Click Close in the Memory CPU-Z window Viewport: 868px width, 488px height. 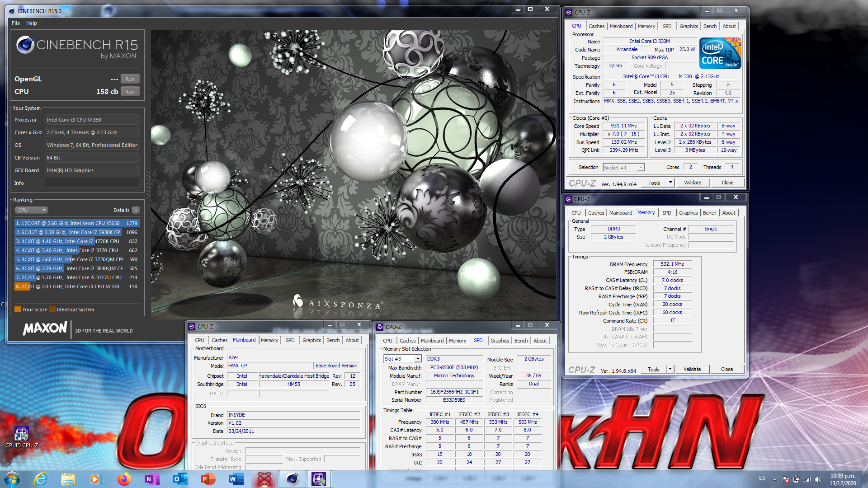pos(727,369)
